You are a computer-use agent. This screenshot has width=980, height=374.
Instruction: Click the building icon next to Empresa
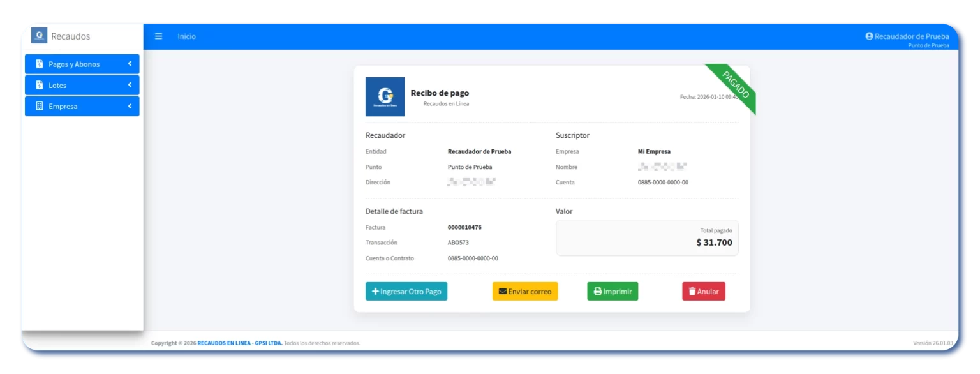coord(40,106)
